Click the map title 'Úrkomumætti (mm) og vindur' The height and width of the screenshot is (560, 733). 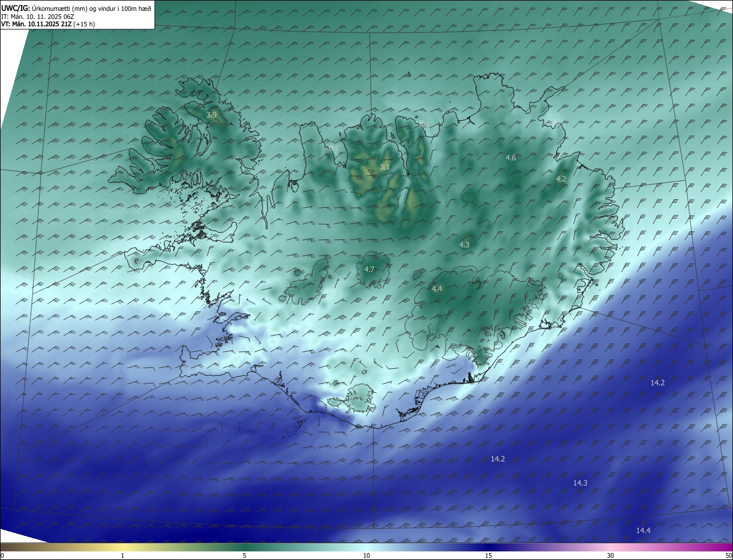(91, 8)
